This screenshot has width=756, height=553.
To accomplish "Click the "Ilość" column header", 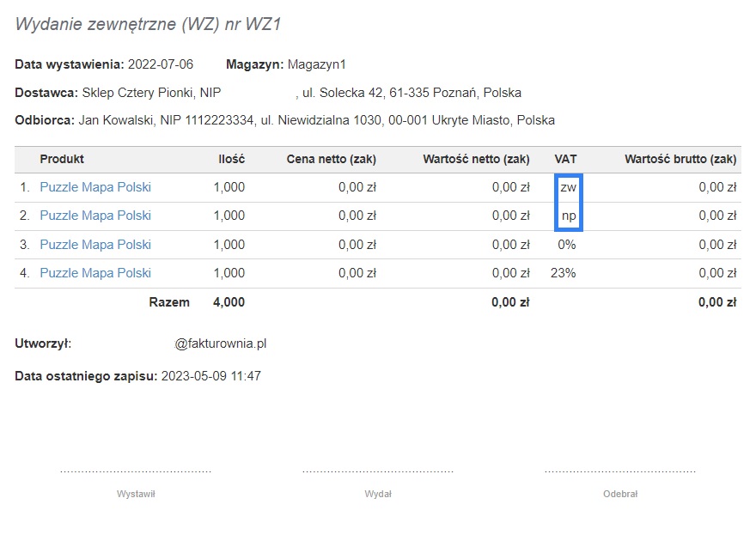I will pos(231,159).
